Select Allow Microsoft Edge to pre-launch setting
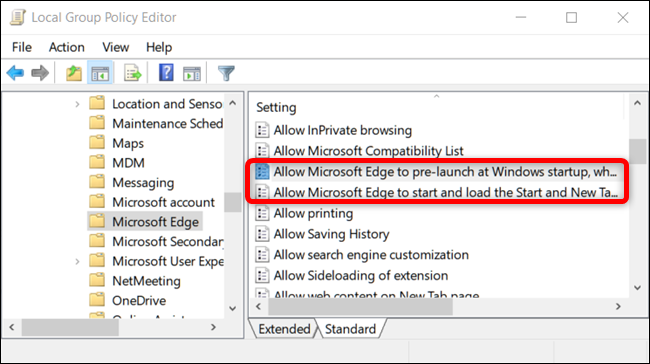650x364 pixels. point(437,172)
